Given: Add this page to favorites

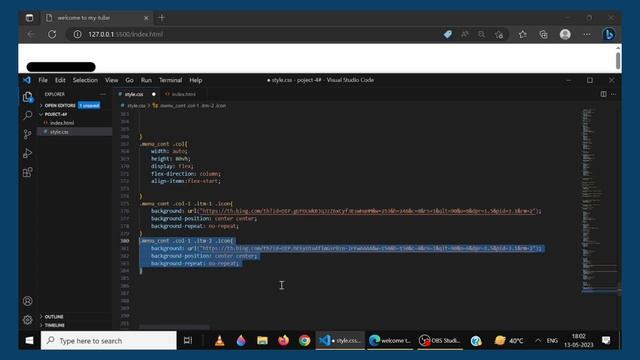Looking at the screenshot, I should [499, 34].
